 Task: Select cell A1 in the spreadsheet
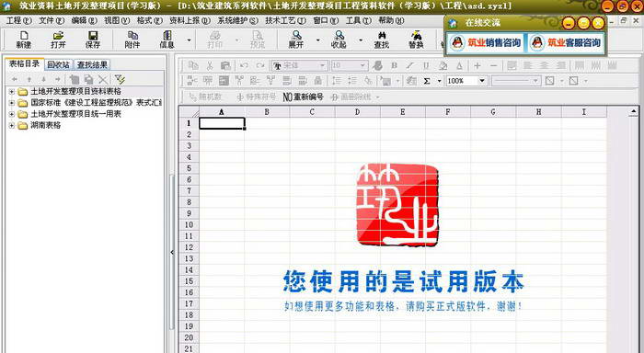coord(222,123)
